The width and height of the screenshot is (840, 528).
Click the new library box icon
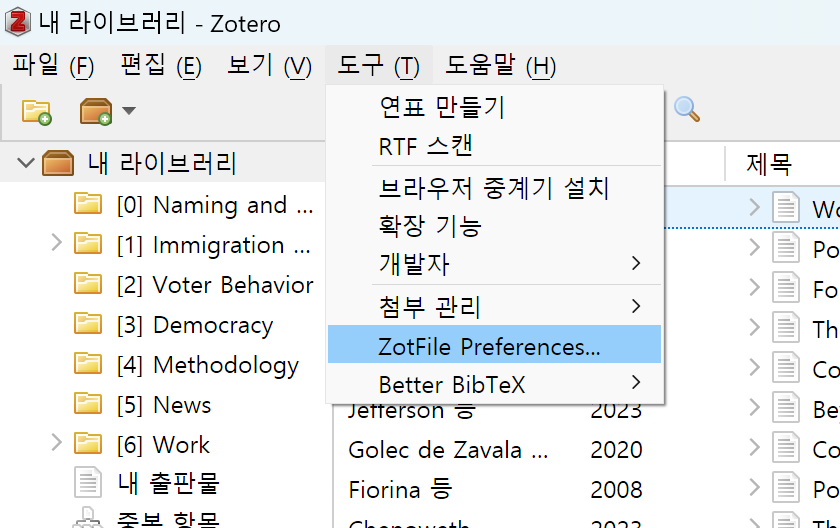[96, 111]
